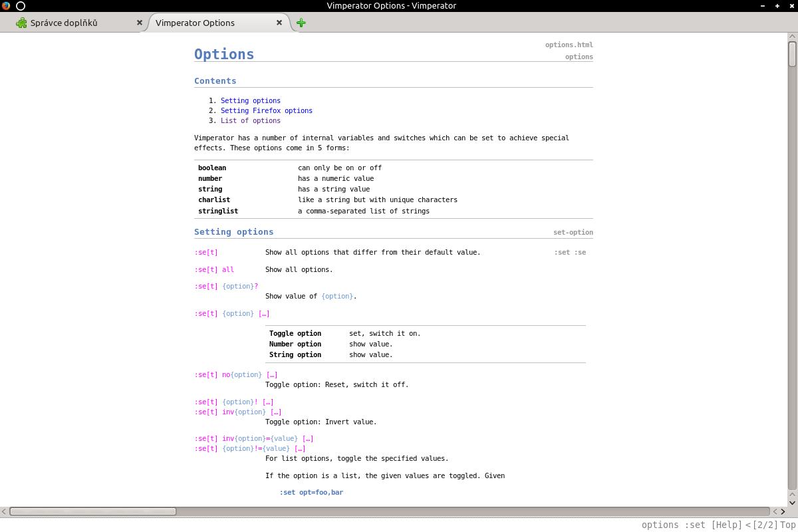The height and width of the screenshot is (532, 798).
Task: Click the stringlist option type row
Action: 394,211
